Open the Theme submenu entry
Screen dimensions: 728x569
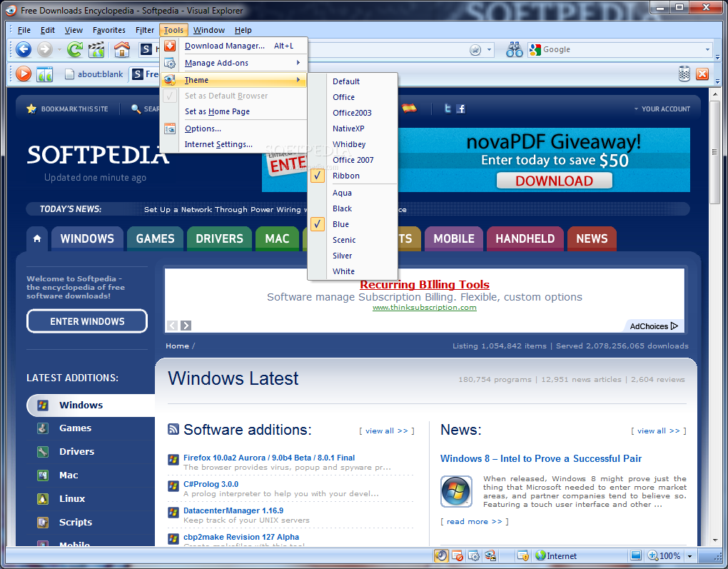click(x=233, y=80)
